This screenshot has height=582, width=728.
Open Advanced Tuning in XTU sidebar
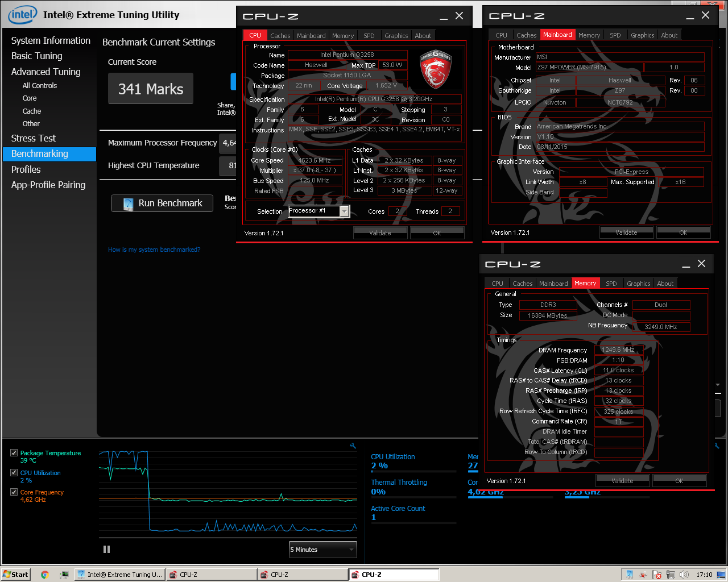(x=46, y=72)
